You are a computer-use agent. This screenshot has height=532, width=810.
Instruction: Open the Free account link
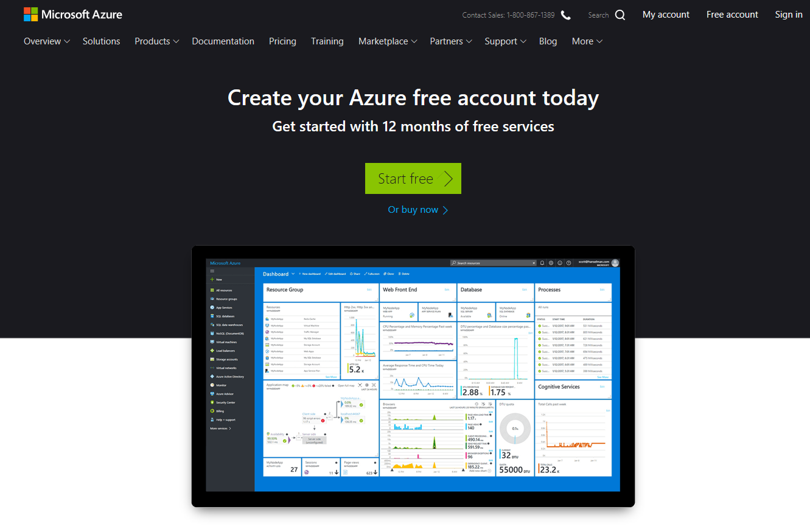pyautogui.click(x=732, y=15)
